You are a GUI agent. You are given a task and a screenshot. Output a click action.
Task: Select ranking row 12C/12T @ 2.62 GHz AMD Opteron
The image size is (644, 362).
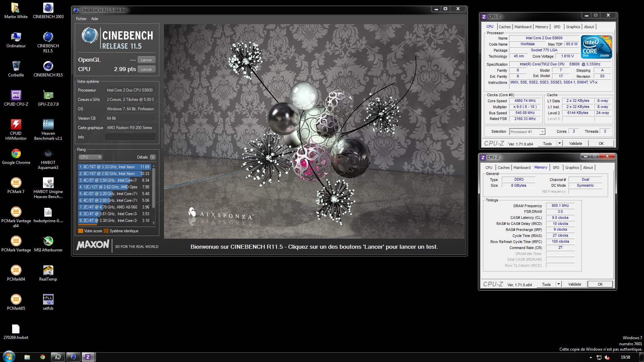pyautogui.click(x=115, y=187)
